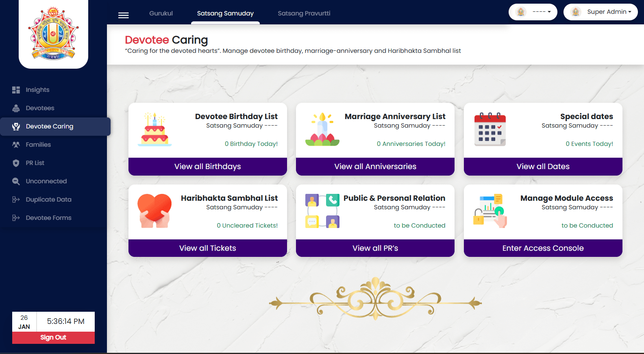Click the Special dates calendar icon
Viewport: 644px width, 354px height.
490,130
